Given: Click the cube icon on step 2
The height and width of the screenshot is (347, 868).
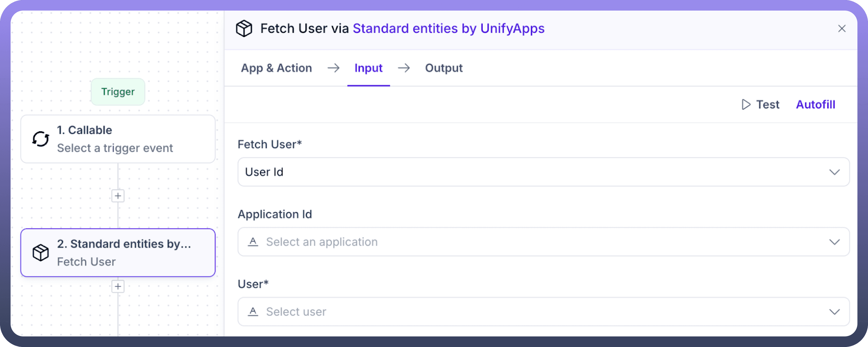Looking at the screenshot, I should (41, 253).
